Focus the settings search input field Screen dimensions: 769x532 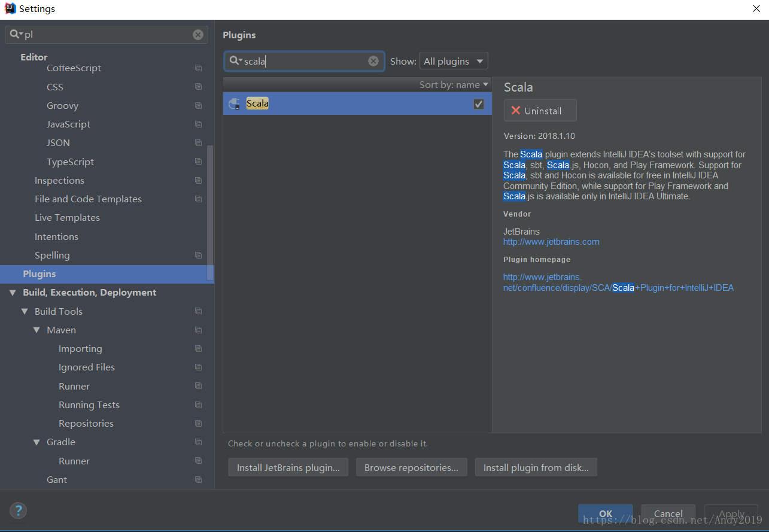[x=107, y=35]
